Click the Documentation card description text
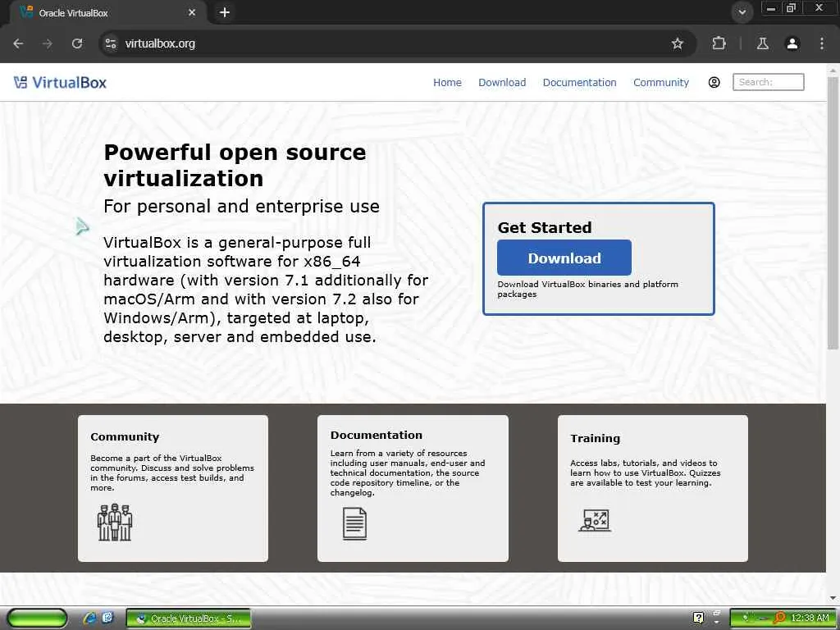Viewport: 840px width, 630px height. (408, 472)
